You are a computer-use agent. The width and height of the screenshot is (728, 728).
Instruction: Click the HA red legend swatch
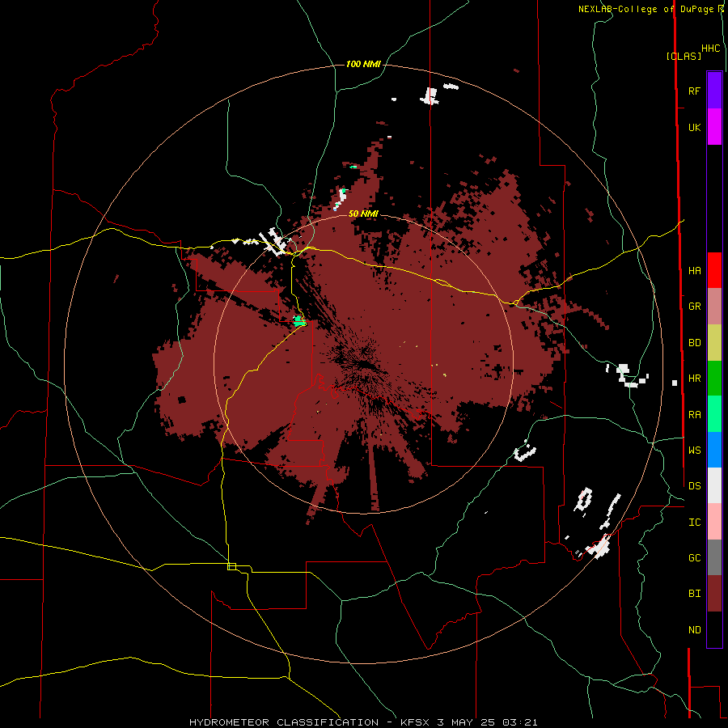[x=714, y=270]
